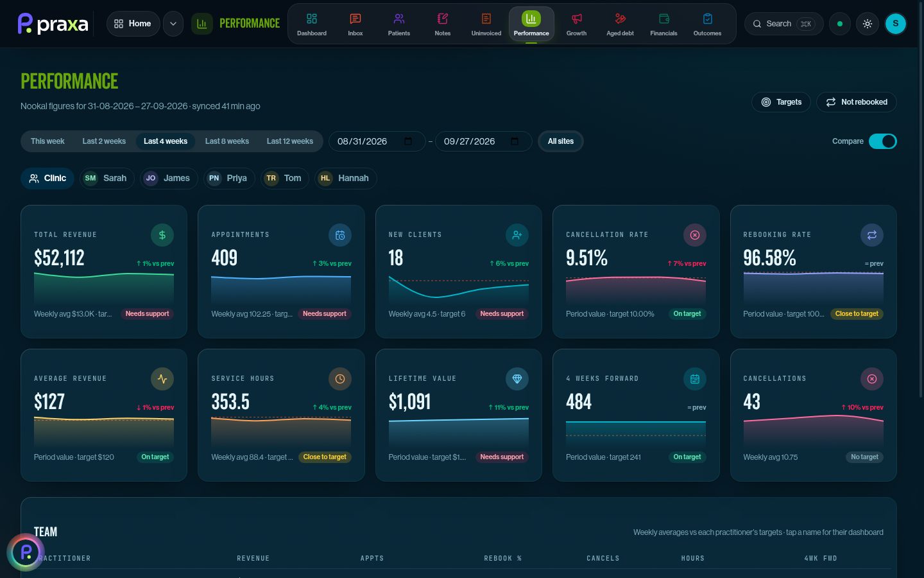Viewport: 924px width, 578px height.
Task: Filter by practitioner James
Action: pos(168,178)
